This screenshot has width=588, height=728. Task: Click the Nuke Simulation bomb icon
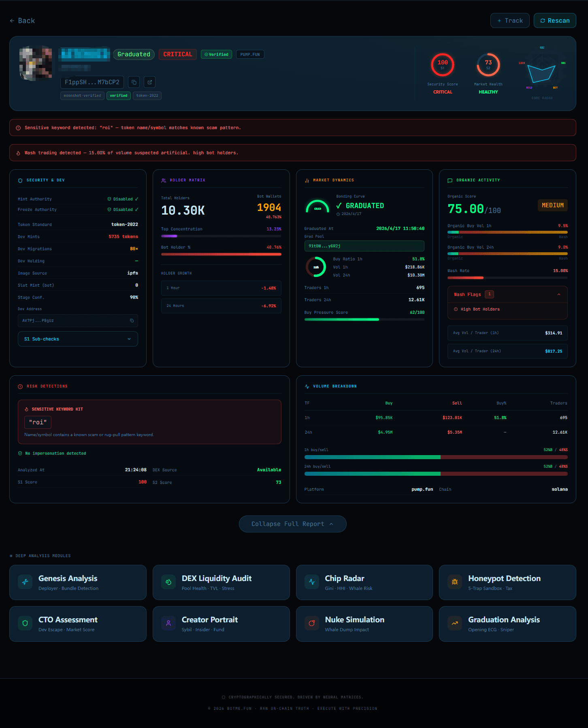tap(312, 624)
